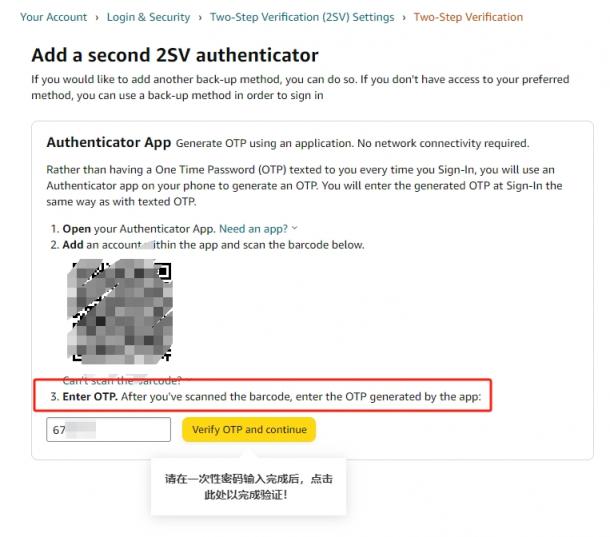Click the Need an app? link

253,229
